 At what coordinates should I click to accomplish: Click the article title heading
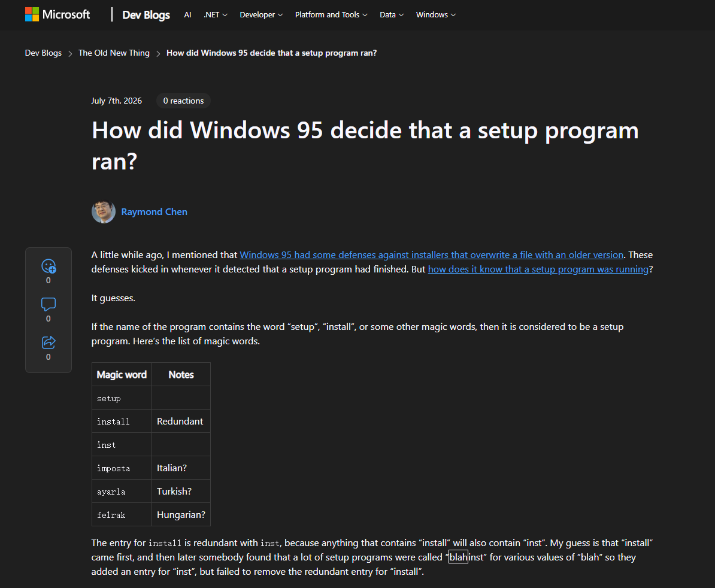click(x=365, y=146)
